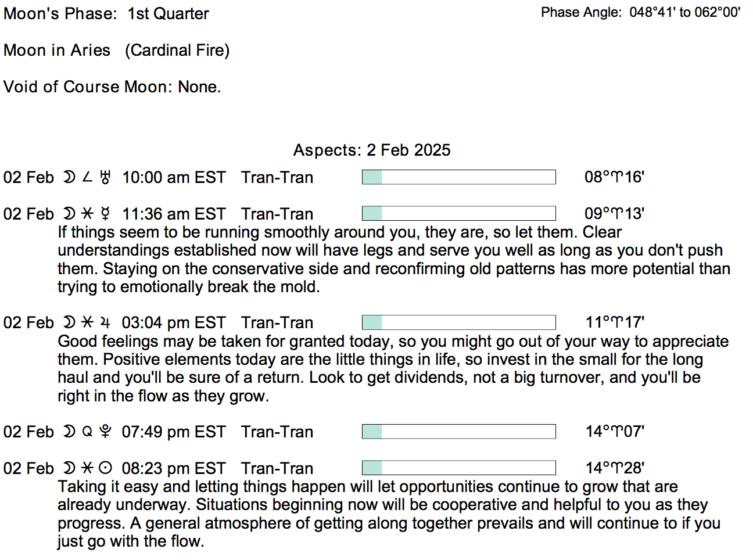The image size is (753, 560).
Task: Click the progress bar for the 03:04 pm aspect
Action: point(458,322)
